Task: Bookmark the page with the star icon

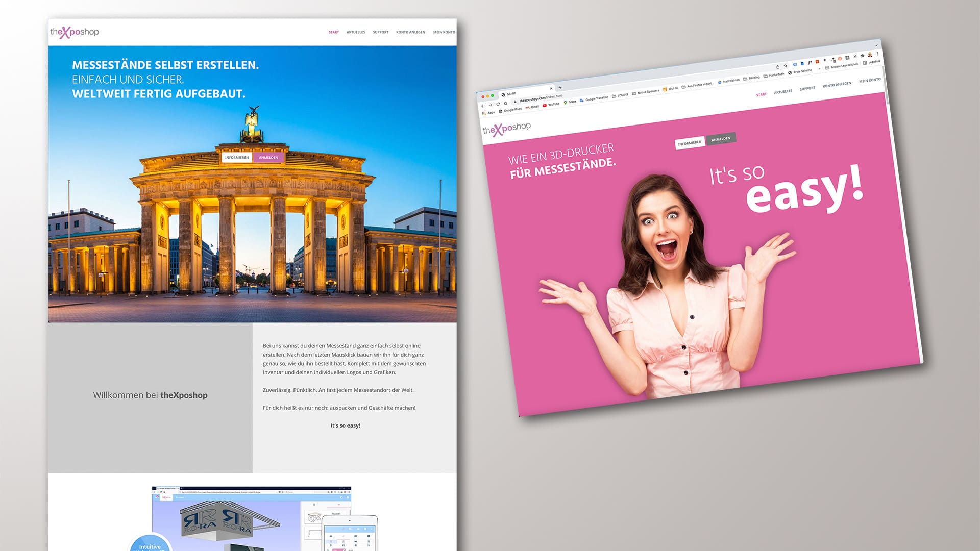Action: pyautogui.click(x=786, y=66)
